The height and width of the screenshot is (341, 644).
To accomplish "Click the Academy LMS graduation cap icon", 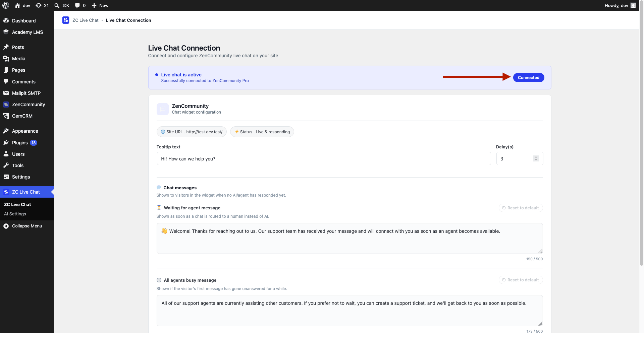I will point(6,32).
